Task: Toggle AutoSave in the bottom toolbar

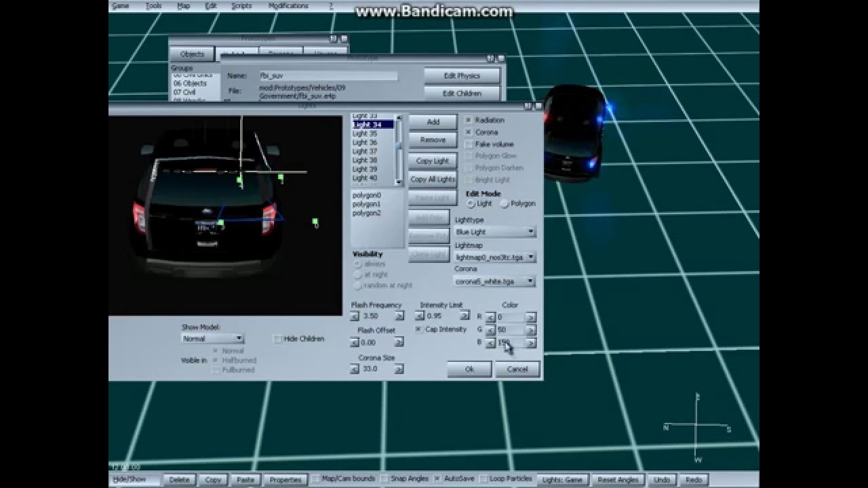Action: click(x=437, y=479)
